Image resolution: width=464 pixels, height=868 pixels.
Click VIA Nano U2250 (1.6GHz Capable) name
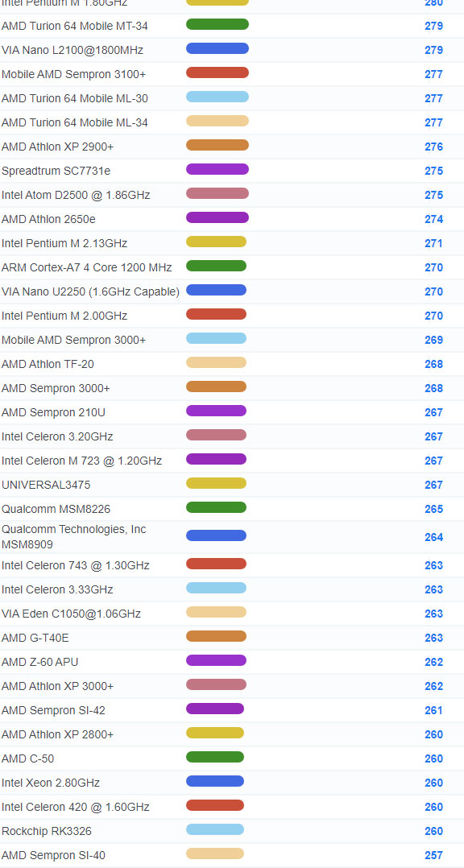[91, 291]
